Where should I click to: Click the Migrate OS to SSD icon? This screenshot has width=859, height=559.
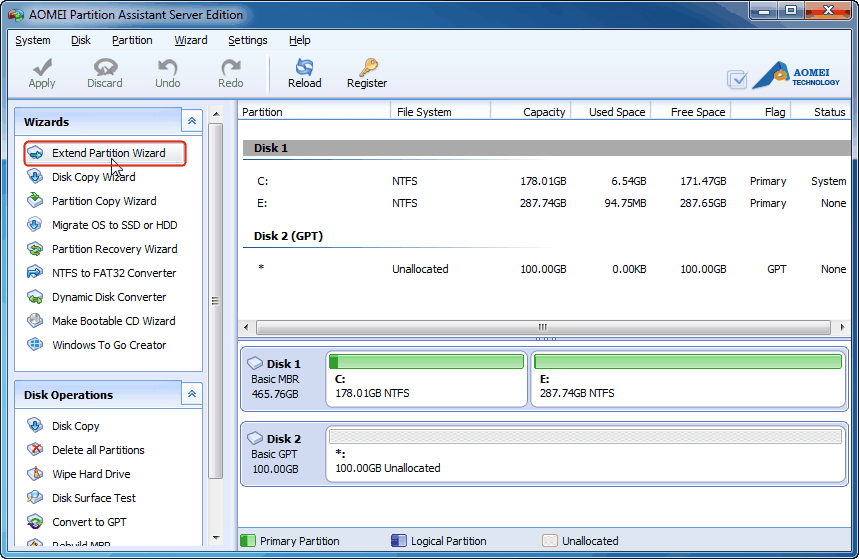click(x=35, y=225)
